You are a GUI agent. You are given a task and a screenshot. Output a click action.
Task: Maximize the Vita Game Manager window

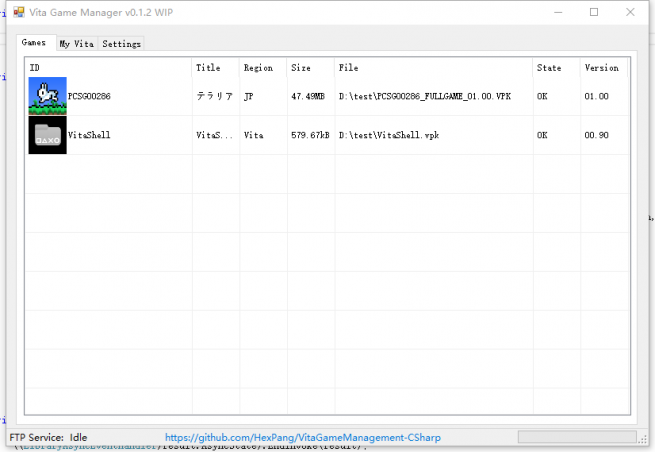tap(594, 12)
